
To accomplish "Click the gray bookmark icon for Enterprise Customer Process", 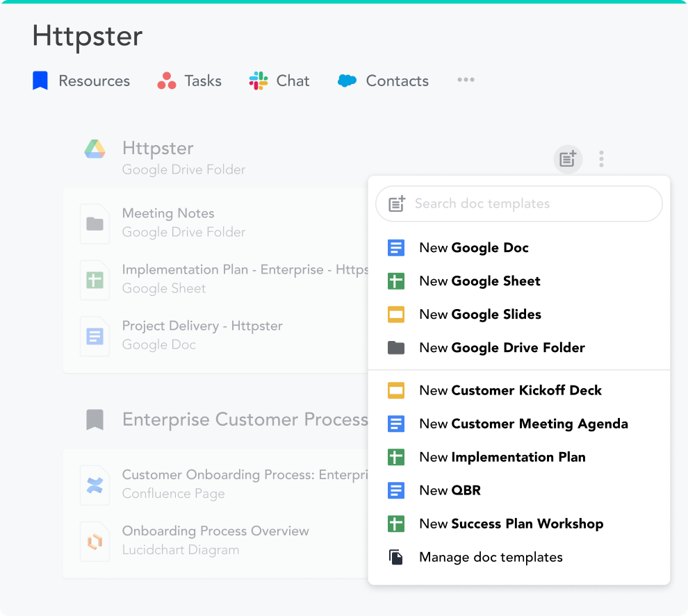I will pyautogui.click(x=95, y=420).
